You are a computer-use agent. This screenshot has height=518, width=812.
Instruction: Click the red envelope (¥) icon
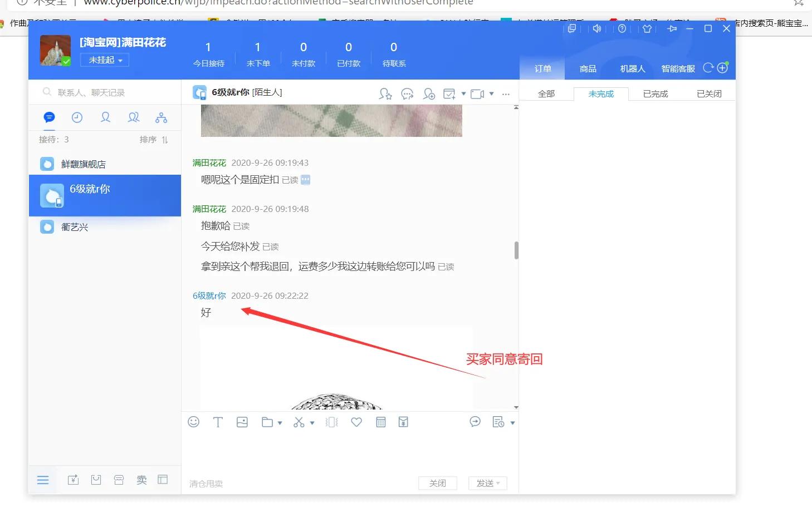pyautogui.click(x=403, y=422)
